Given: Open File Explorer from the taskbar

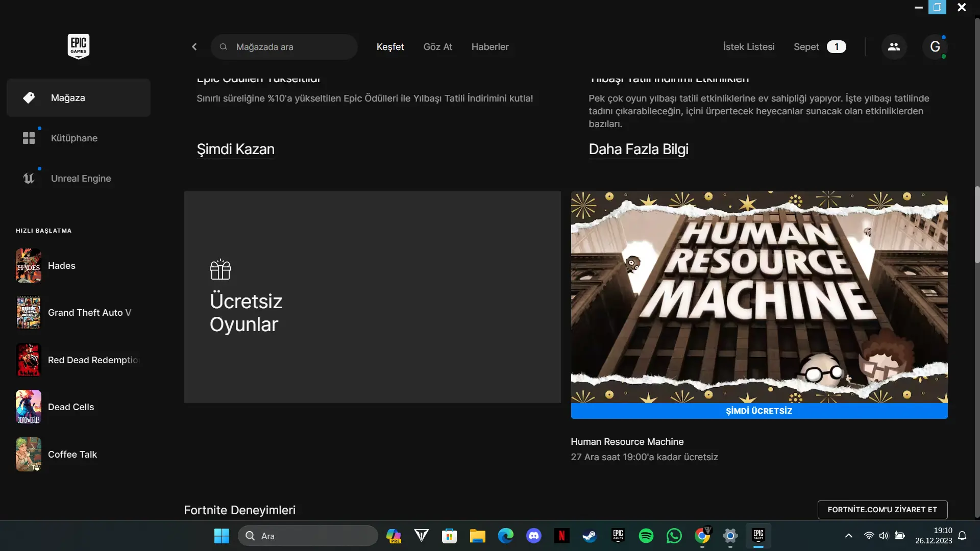Looking at the screenshot, I should (x=478, y=536).
